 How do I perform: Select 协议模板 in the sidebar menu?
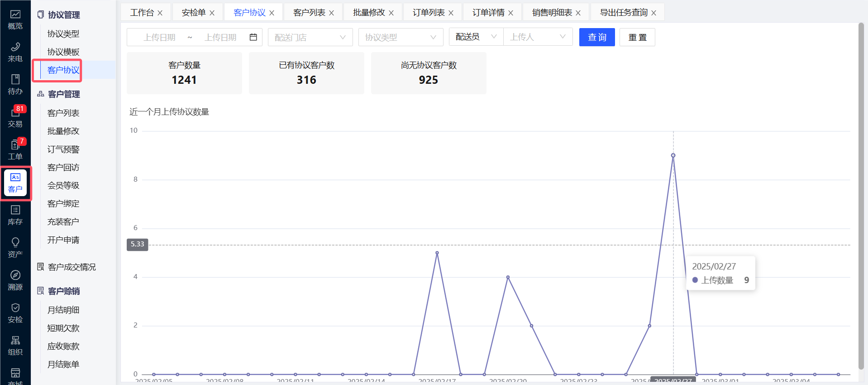coord(63,52)
